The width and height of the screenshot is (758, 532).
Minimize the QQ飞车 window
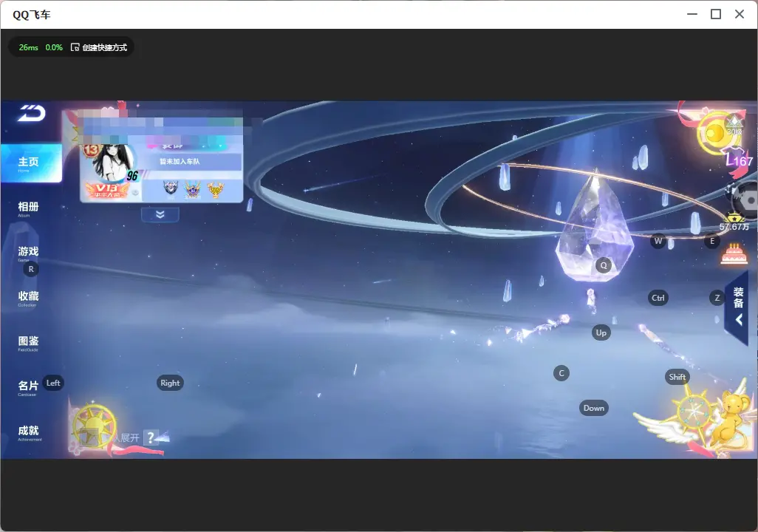point(692,15)
